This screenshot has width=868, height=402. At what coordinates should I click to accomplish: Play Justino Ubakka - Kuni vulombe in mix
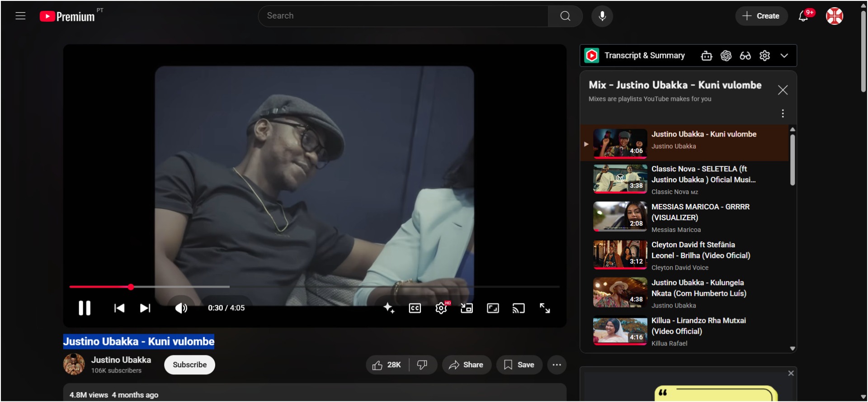coord(684,143)
